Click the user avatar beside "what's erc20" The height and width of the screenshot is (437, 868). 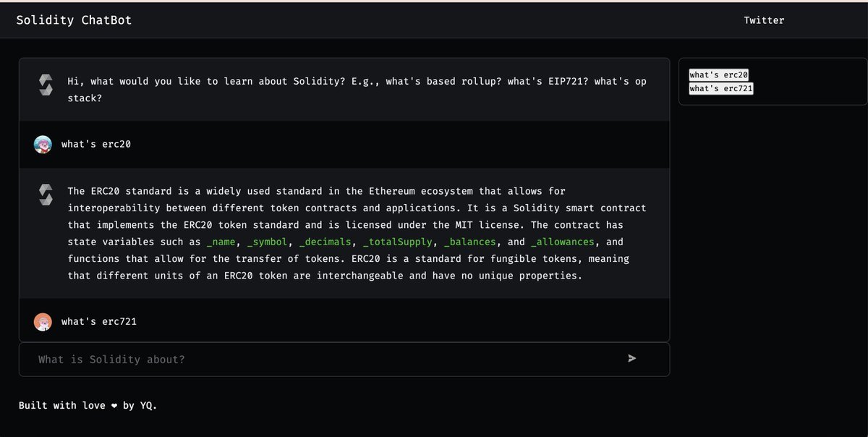click(x=43, y=144)
